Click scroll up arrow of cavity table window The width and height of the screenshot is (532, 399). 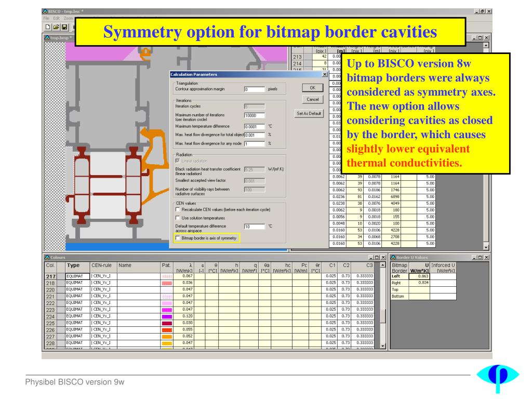click(x=486, y=45)
